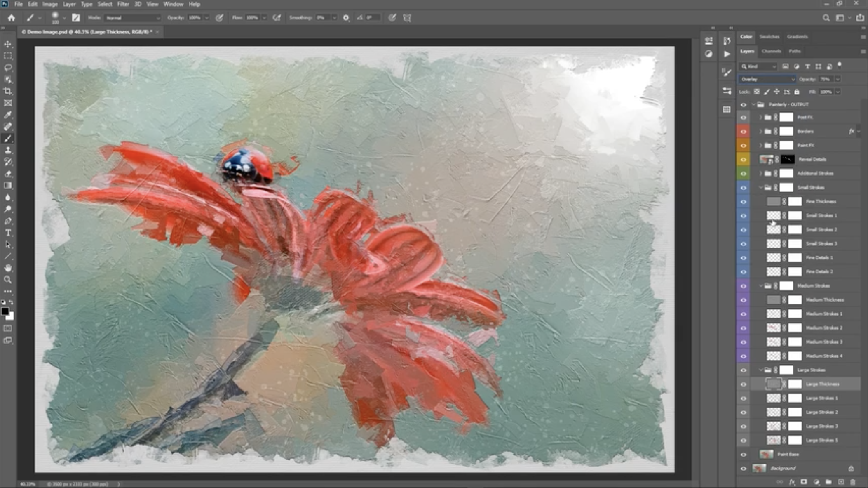Hide the Large Thickness layer
868x488 pixels.
point(744,384)
